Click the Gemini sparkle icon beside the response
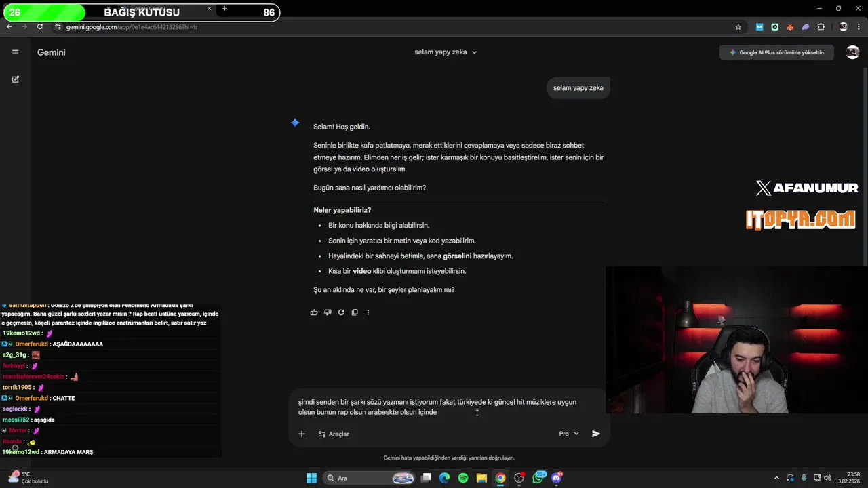This screenshot has height=488, width=868. 295,123
